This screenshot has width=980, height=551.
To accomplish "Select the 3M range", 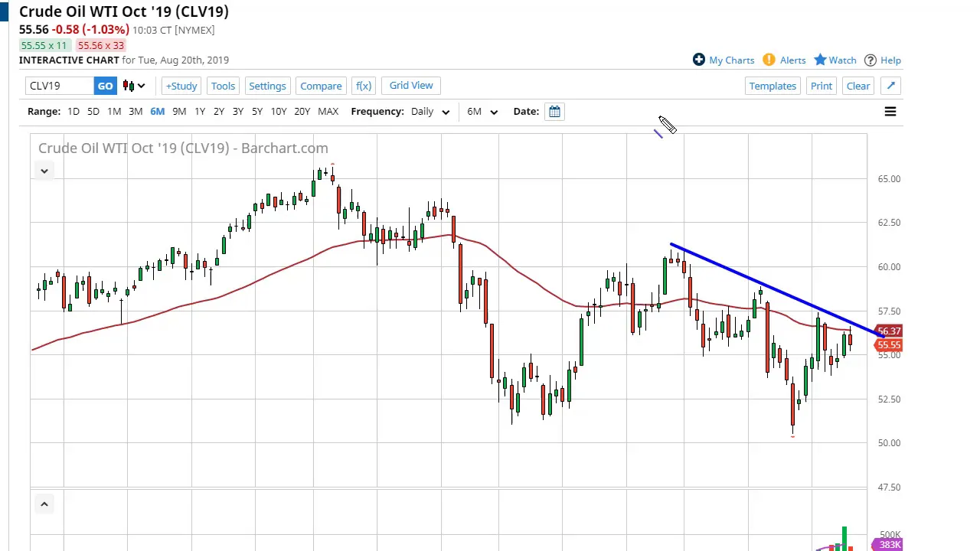I will tap(136, 112).
